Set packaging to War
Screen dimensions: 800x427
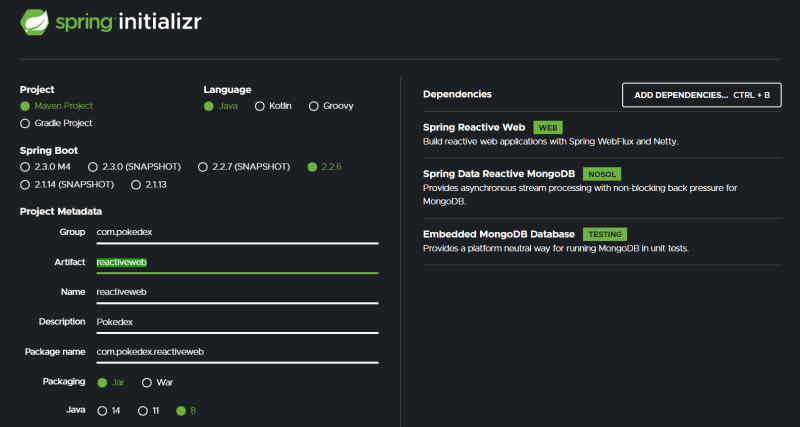pos(147,382)
